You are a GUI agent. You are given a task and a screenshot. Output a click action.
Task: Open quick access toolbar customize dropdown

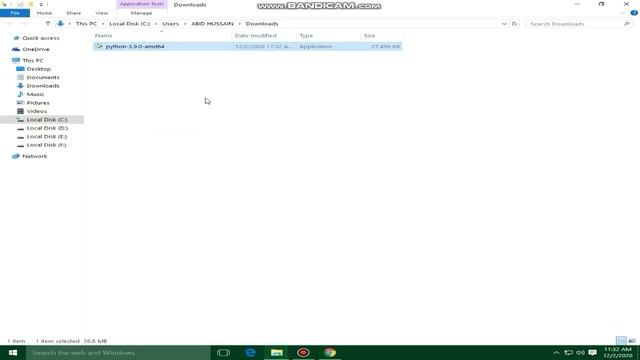[41, 4]
